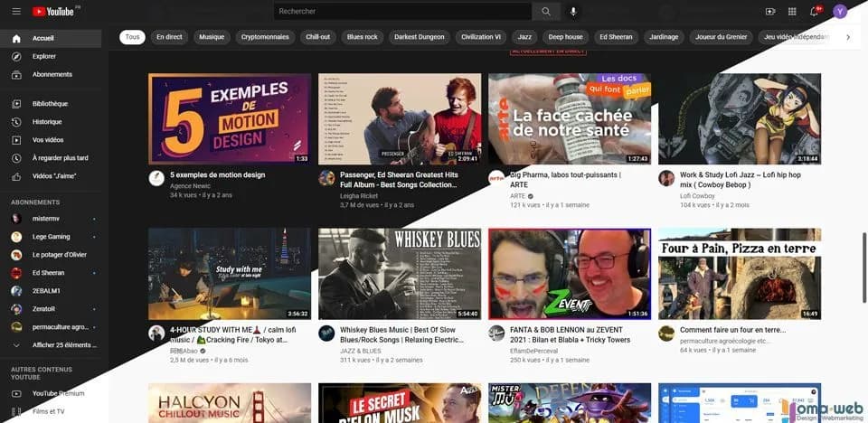868x423 pixels.
Task: Click the page vertical scrollbar
Action: pos(864,268)
